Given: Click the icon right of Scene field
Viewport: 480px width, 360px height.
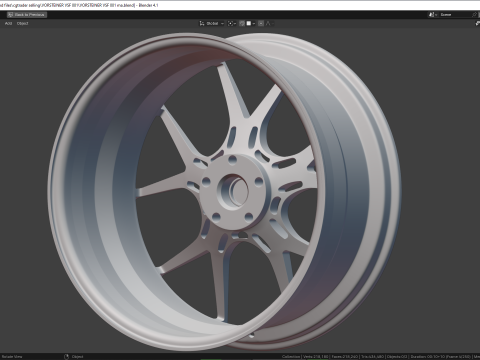Looking at the screenshot, I should point(475,15).
